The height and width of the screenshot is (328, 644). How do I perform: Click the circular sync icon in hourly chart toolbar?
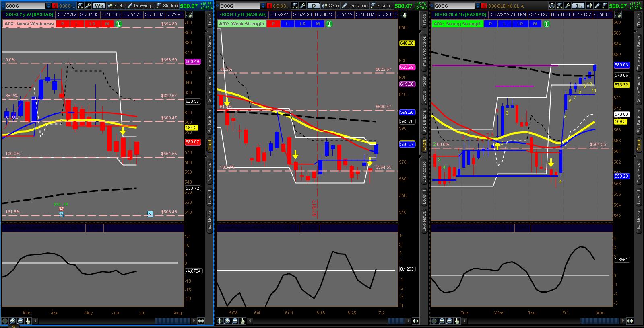552,6
